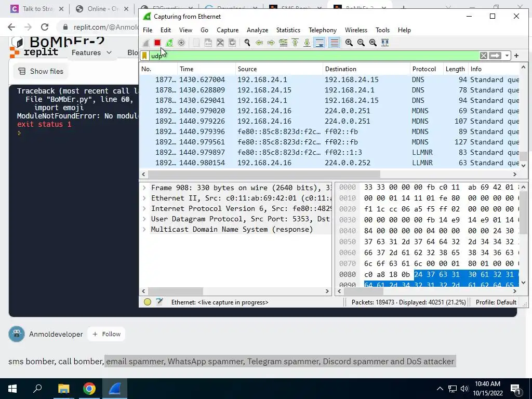
Task: Select the MDNS packet with length 127
Action: pos(329,142)
